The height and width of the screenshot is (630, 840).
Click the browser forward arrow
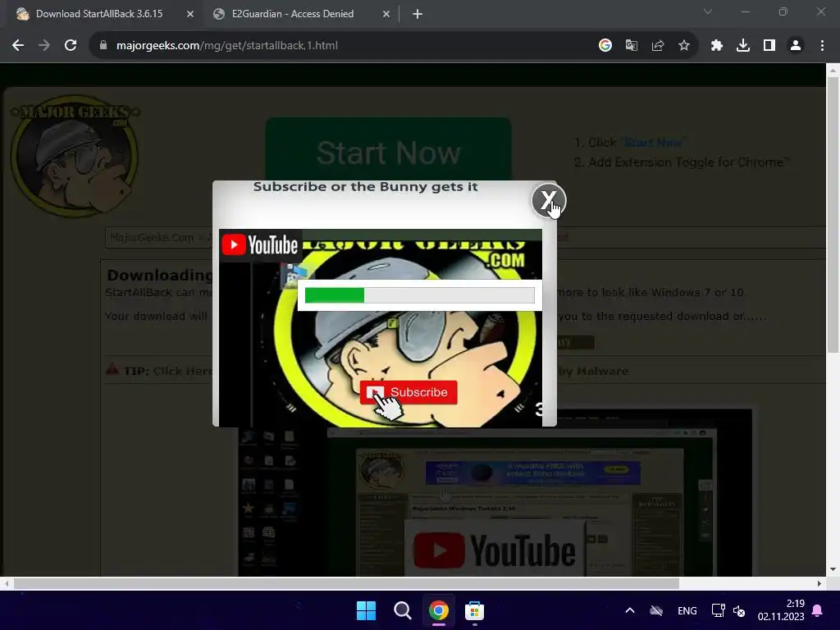(x=44, y=46)
